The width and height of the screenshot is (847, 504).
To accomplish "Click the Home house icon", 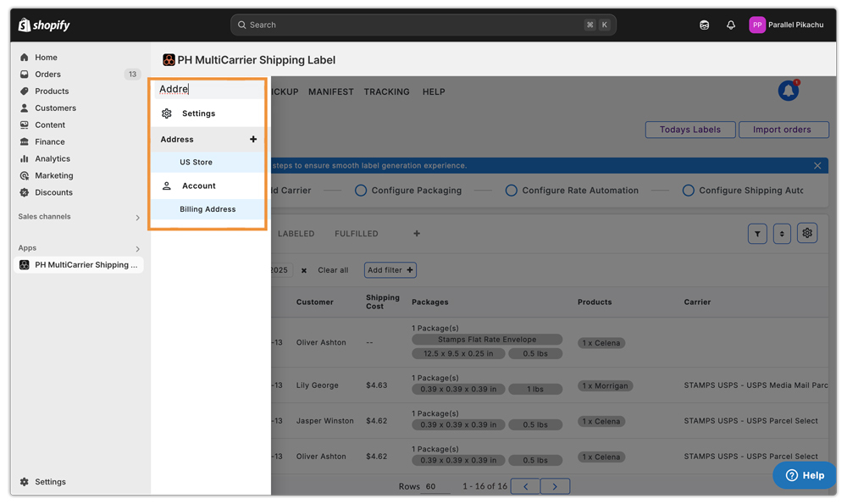I will point(25,58).
